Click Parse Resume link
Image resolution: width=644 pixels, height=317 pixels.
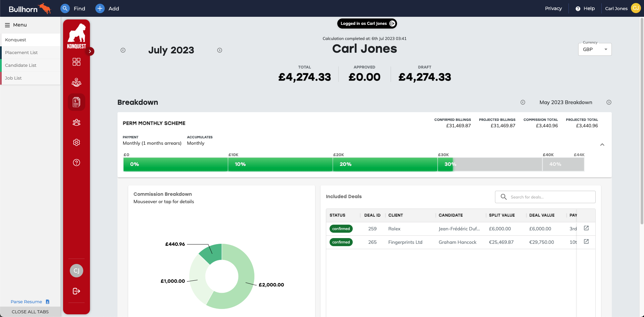pyautogui.click(x=26, y=302)
